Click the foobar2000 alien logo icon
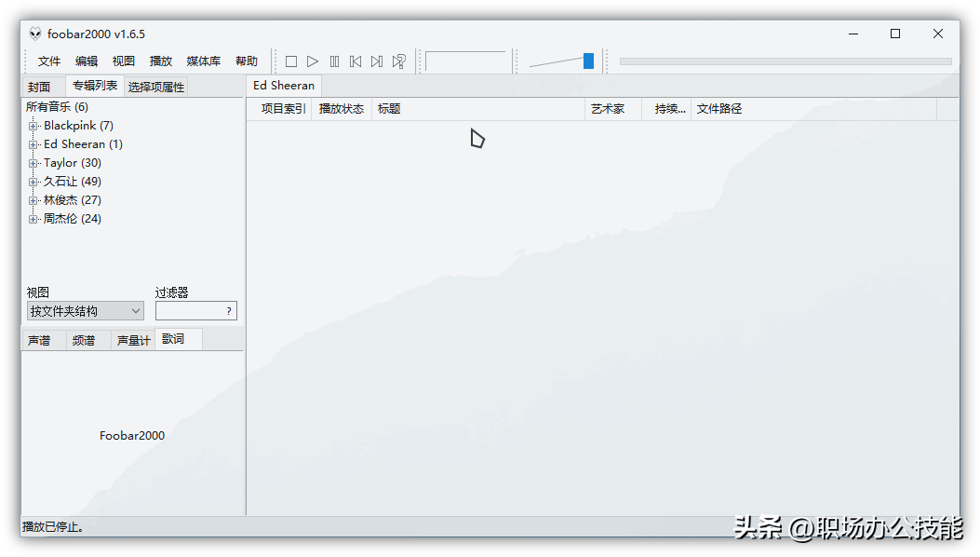The image size is (980, 557). (35, 34)
